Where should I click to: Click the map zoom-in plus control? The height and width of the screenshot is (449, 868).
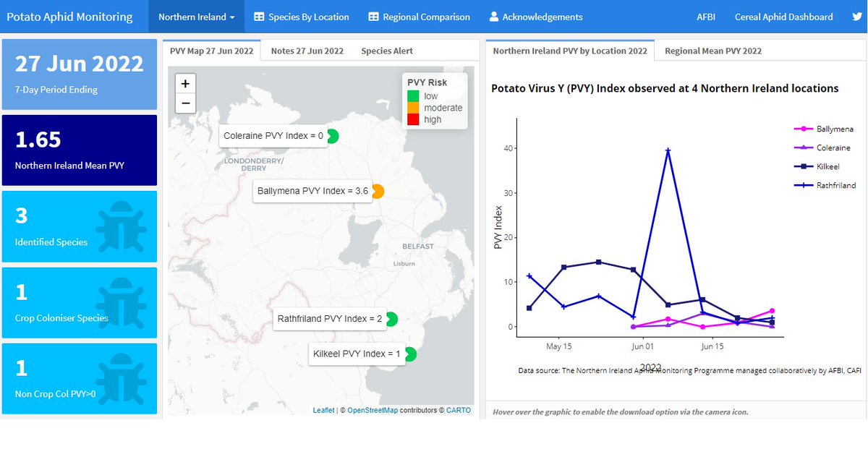coord(185,82)
